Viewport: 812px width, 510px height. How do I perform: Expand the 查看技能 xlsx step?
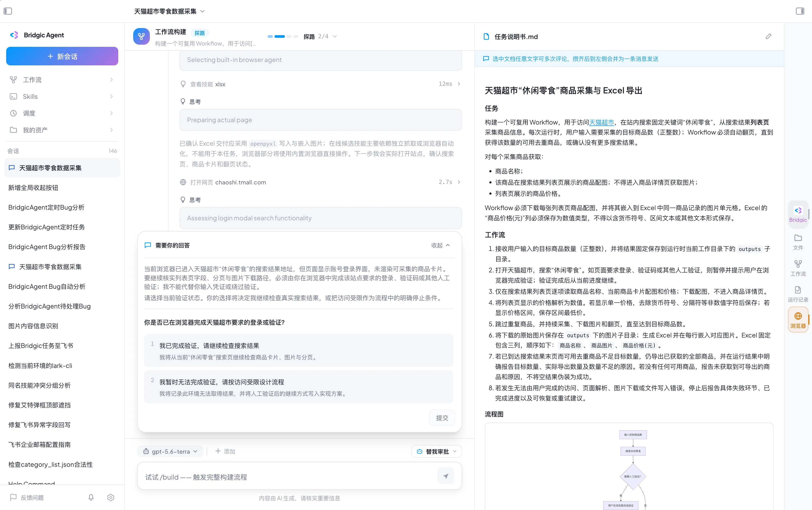(321, 84)
